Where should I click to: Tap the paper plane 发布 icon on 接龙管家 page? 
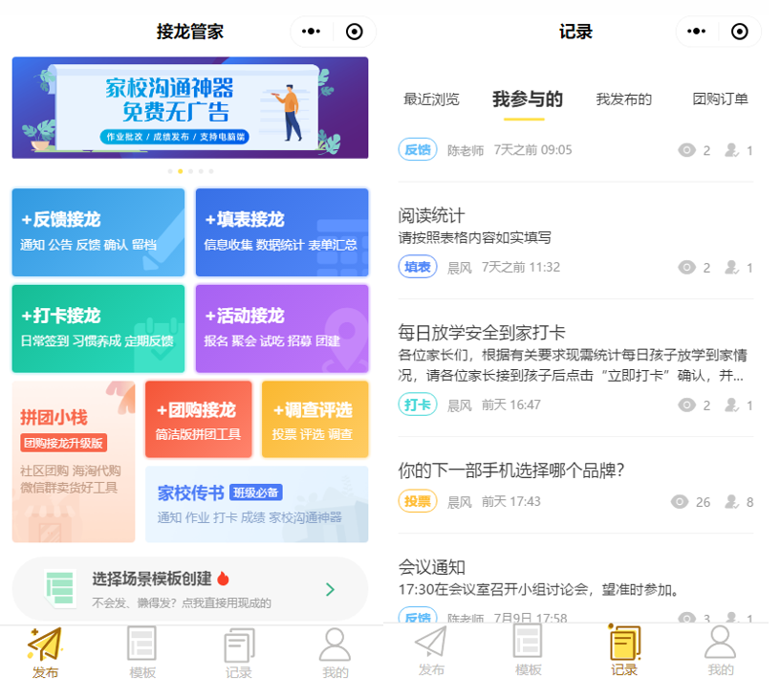pyautogui.click(x=45, y=645)
